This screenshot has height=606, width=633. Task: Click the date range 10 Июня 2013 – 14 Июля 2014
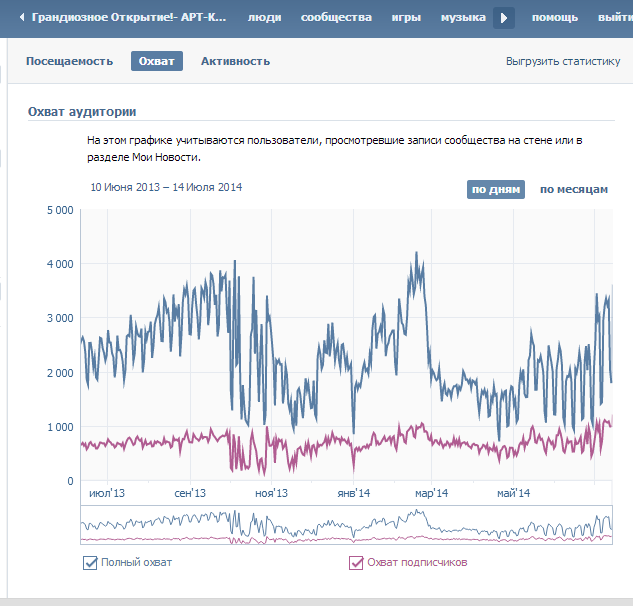[166, 187]
